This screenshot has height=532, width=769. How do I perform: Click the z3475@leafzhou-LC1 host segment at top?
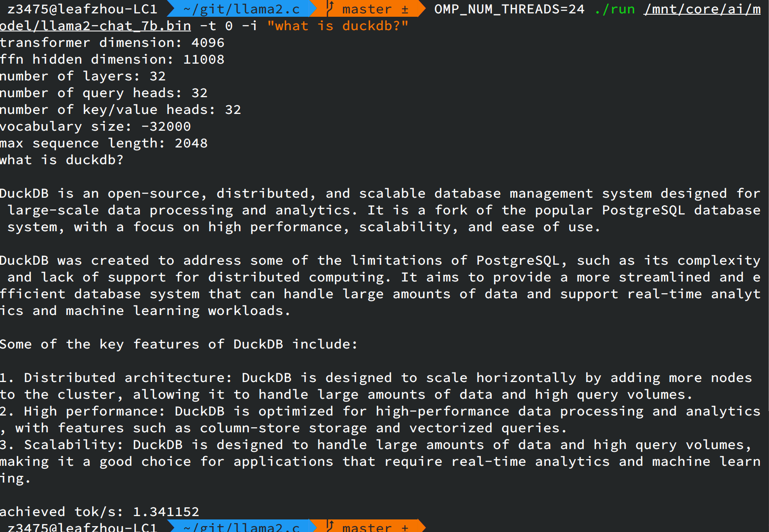coord(82,9)
